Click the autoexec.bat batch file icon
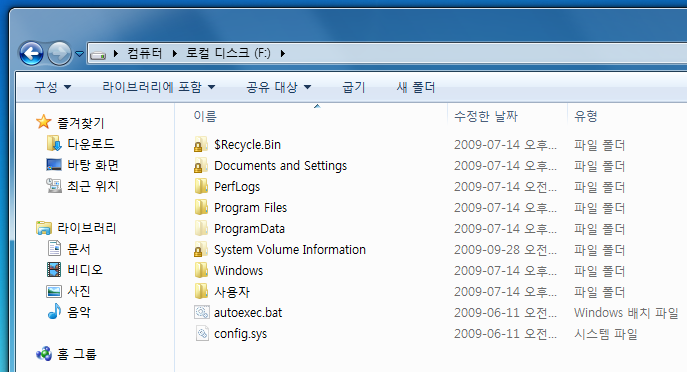Viewport: 687px width, 372px height. tap(202, 312)
